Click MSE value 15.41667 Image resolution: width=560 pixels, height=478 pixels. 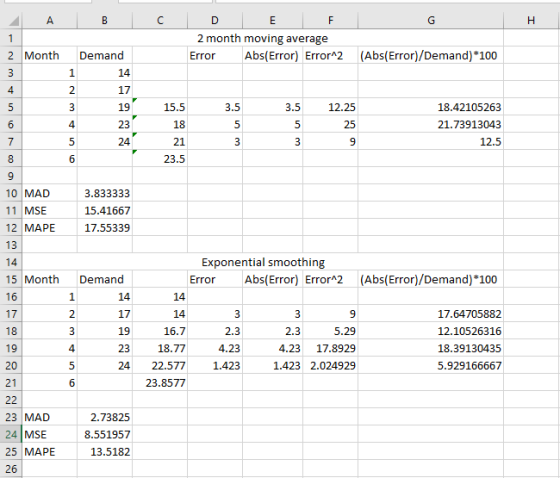(105, 211)
